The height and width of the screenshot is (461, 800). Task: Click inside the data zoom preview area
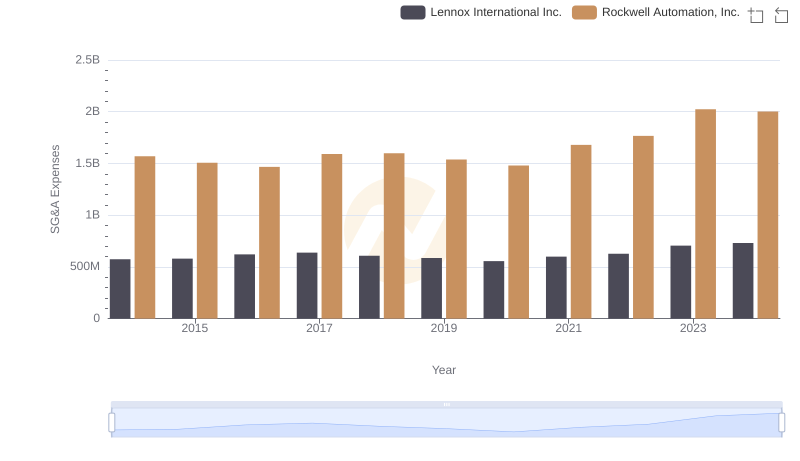pos(446,423)
